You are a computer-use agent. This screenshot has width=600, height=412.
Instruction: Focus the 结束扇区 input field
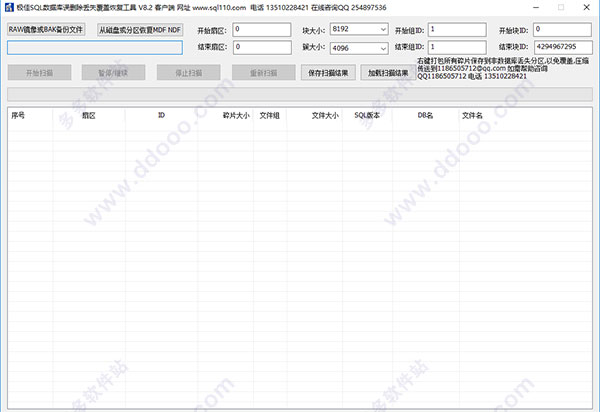(262, 47)
